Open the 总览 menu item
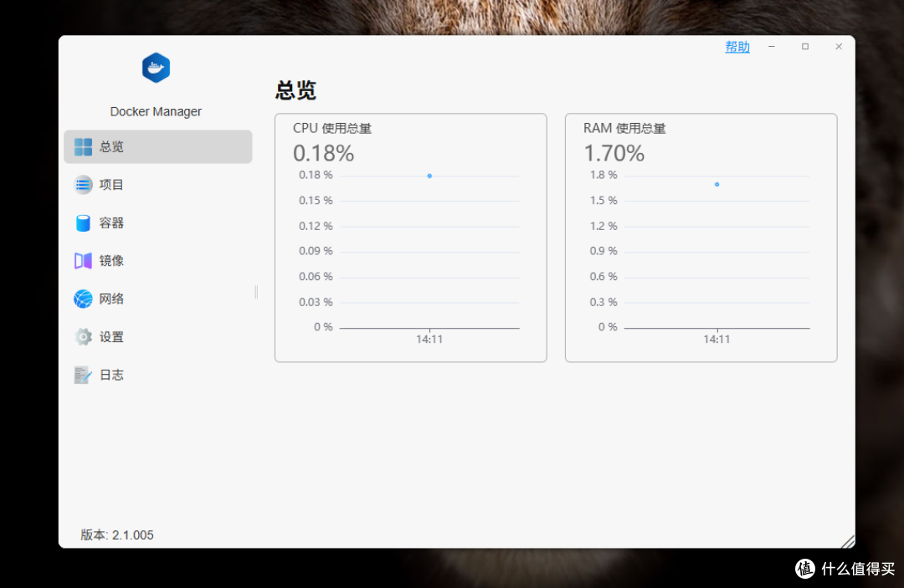 (x=158, y=147)
